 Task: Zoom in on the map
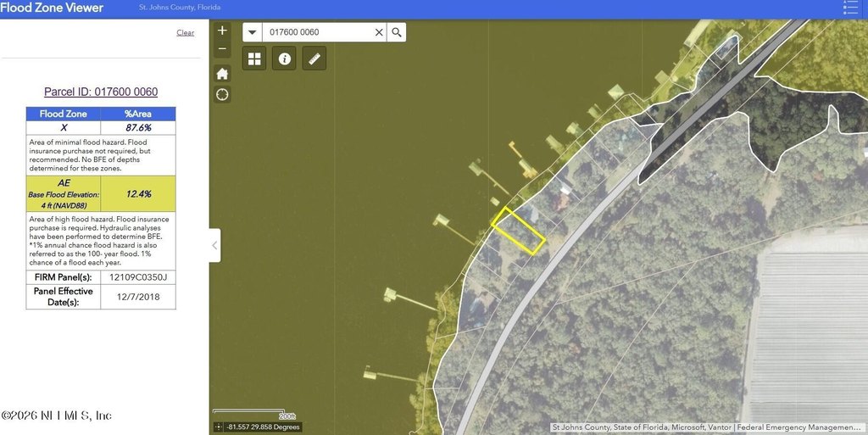coord(222,31)
